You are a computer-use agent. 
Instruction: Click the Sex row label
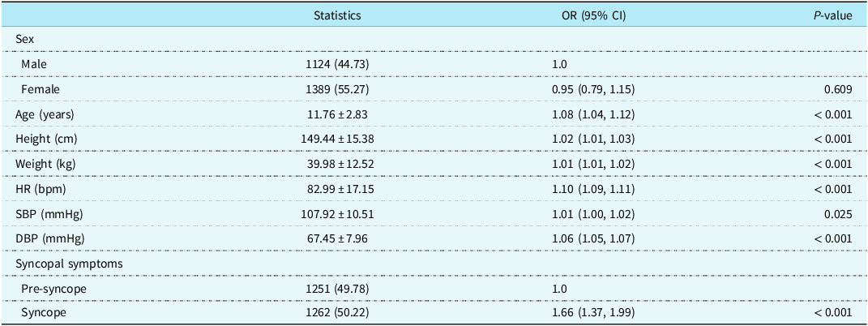point(24,38)
